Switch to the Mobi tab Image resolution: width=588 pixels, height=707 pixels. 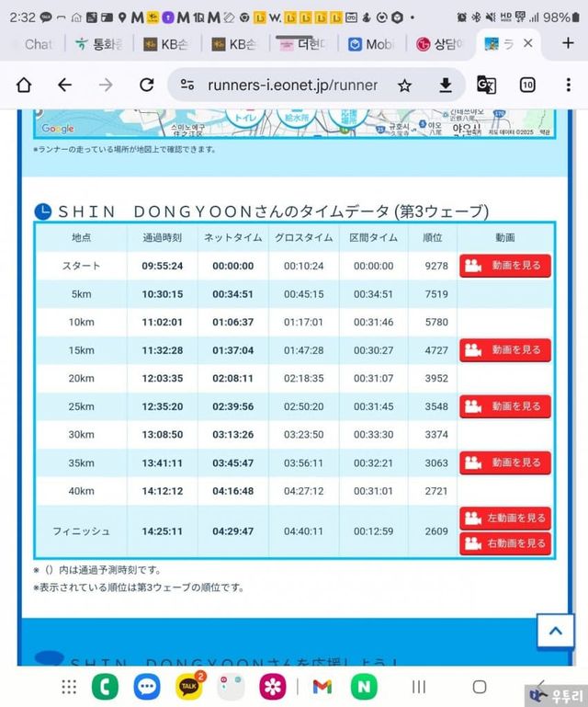click(x=371, y=44)
